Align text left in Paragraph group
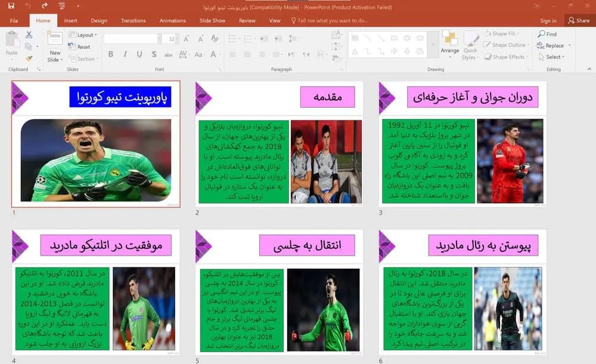Viewport: 596px width, 364px height. pyautogui.click(x=233, y=54)
